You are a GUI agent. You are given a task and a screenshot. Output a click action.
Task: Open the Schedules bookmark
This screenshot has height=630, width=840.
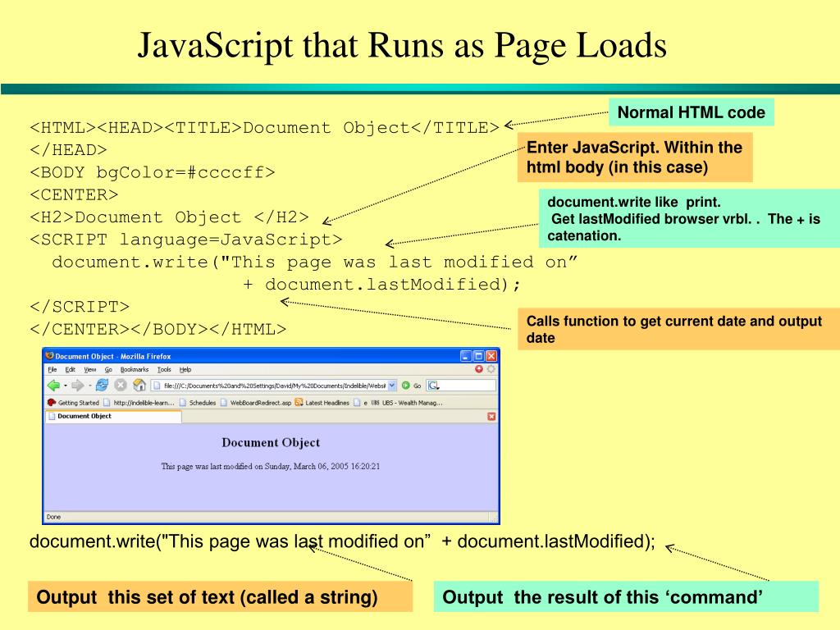tap(198, 403)
